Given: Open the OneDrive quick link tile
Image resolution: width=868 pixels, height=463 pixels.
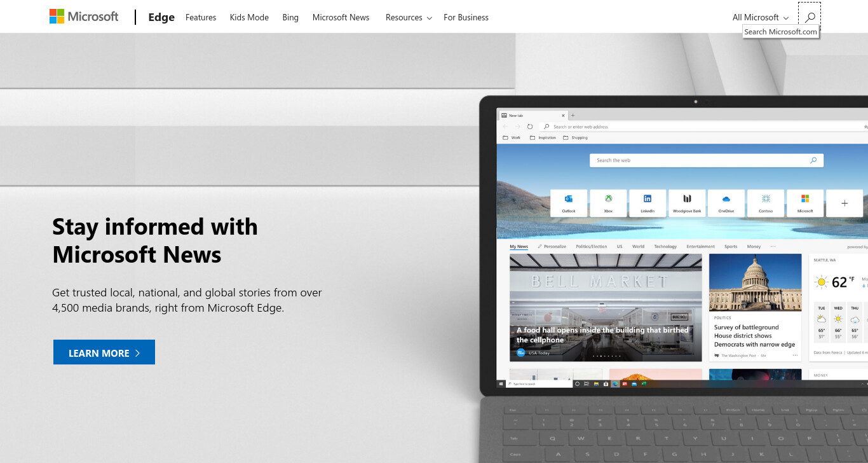Looking at the screenshot, I should (x=726, y=203).
